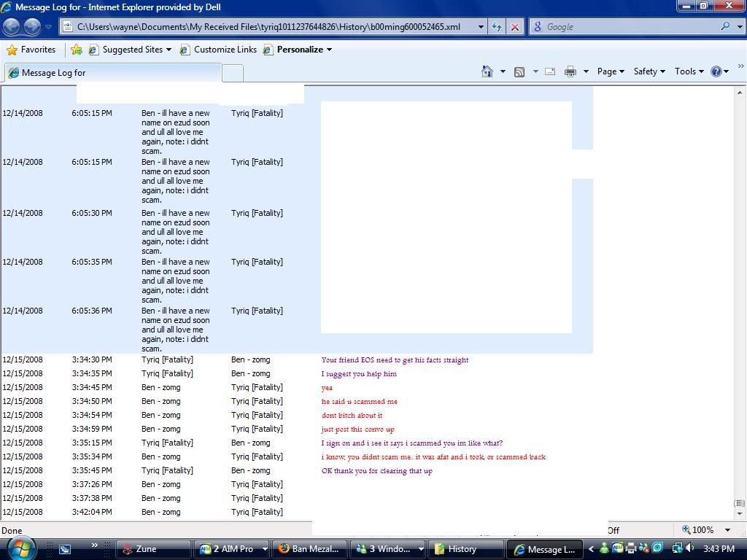Print the page with the printer icon

click(570, 71)
